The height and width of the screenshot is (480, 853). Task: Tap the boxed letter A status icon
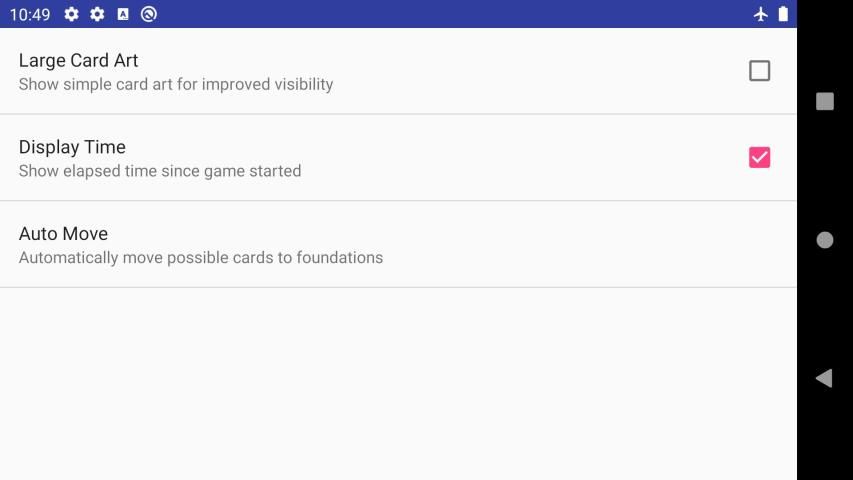click(123, 14)
